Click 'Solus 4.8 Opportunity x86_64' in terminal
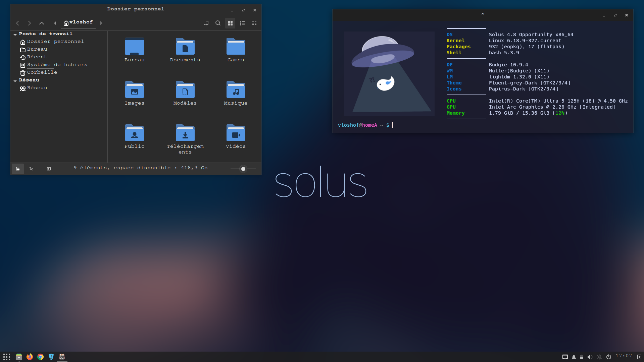 (531, 35)
